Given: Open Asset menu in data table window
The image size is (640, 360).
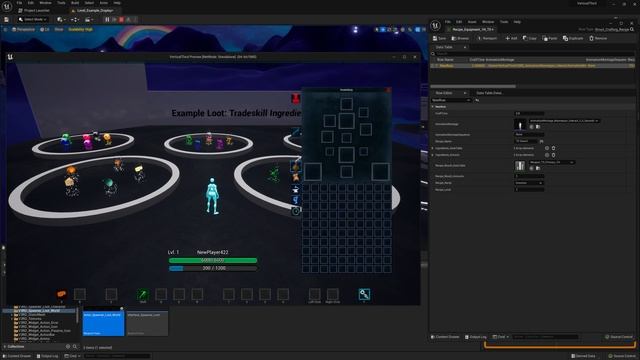Looking at the screenshot, I should [x=472, y=22].
